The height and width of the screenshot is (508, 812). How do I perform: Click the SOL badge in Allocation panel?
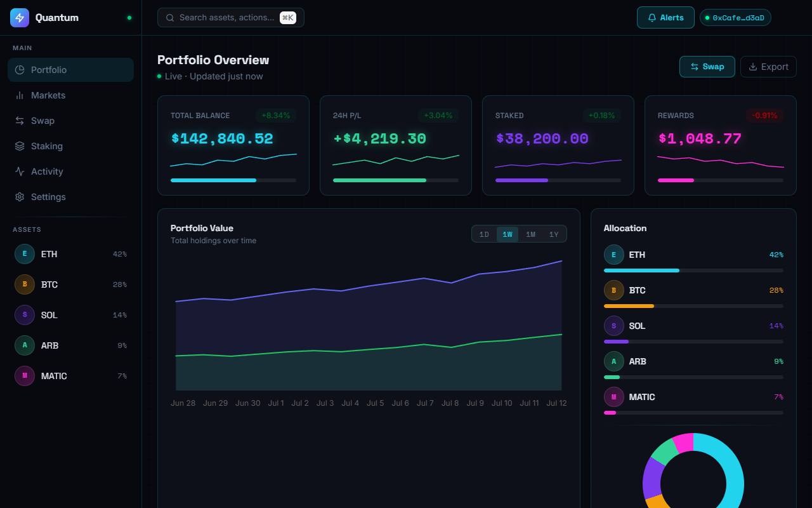pos(613,326)
